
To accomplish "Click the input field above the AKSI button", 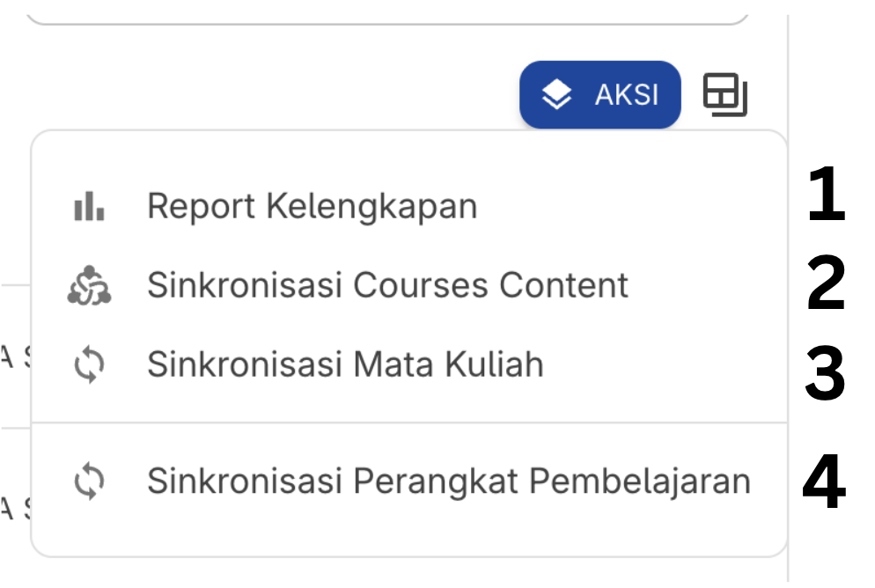I will 387,12.
